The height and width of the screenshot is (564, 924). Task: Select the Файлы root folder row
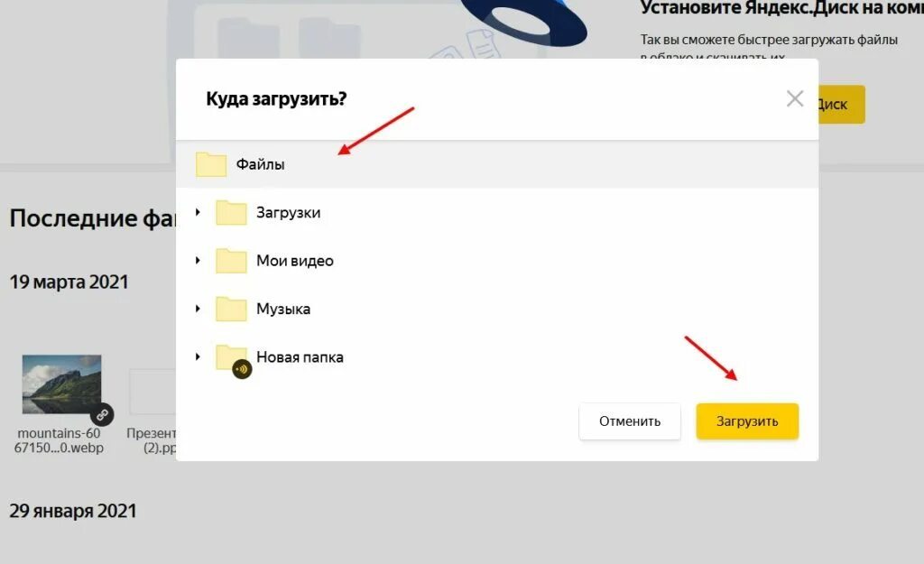click(x=497, y=164)
